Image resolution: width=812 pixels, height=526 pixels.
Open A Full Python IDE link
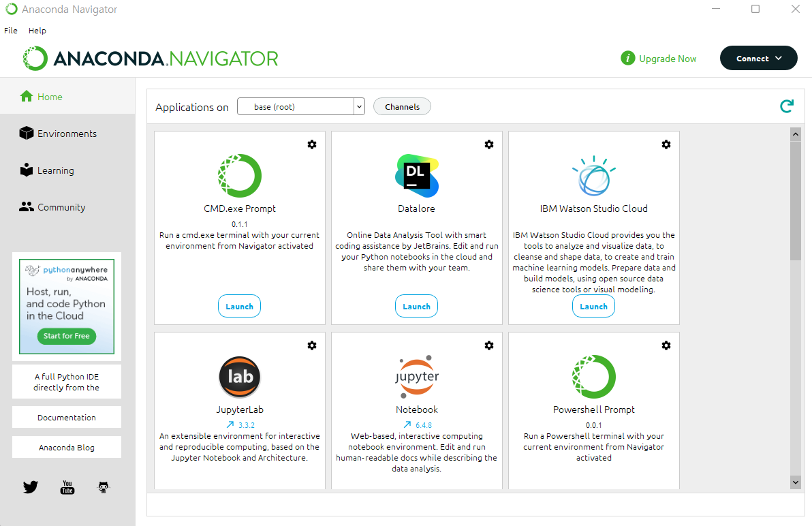point(67,382)
